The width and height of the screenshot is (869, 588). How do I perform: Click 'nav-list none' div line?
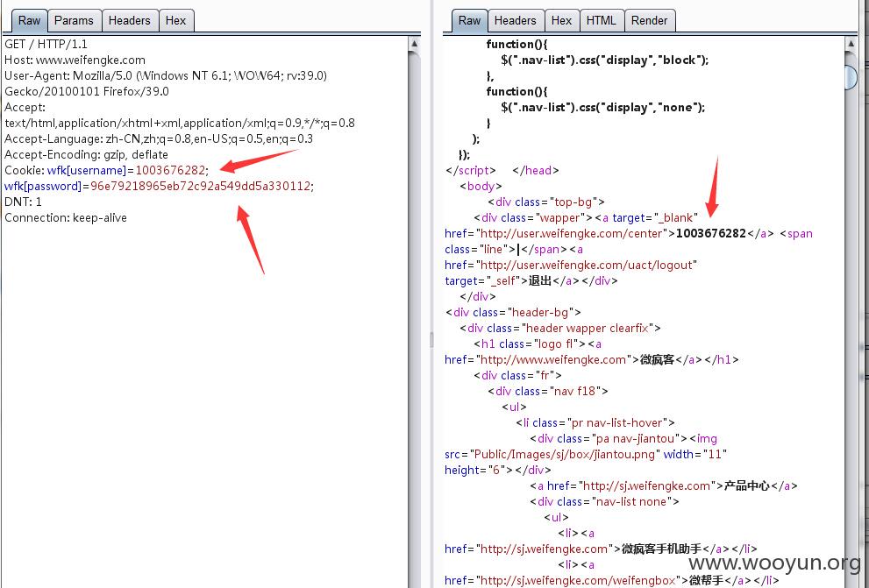tap(605, 501)
